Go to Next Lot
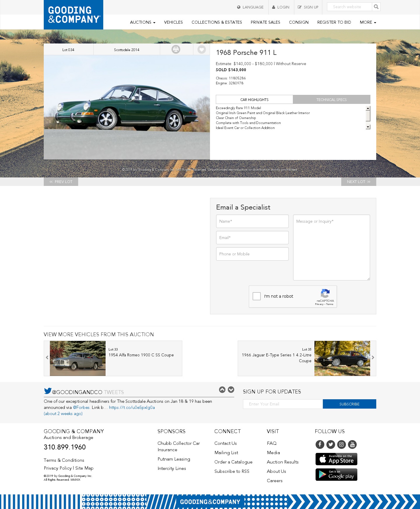The image size is (420, 509). tap(359, 182)
